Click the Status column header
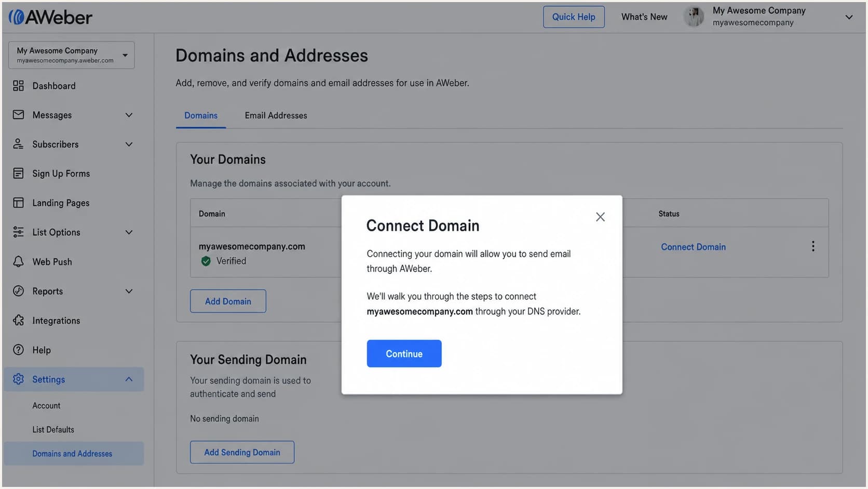This screenshot has width=868, height=489. click(x=669, y=214)
